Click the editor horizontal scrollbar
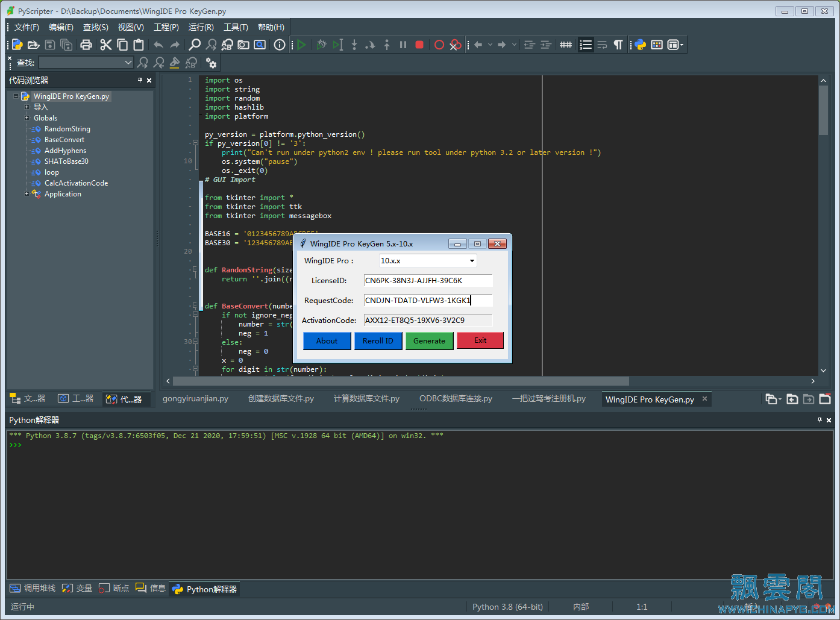 (x=401, y=381)
